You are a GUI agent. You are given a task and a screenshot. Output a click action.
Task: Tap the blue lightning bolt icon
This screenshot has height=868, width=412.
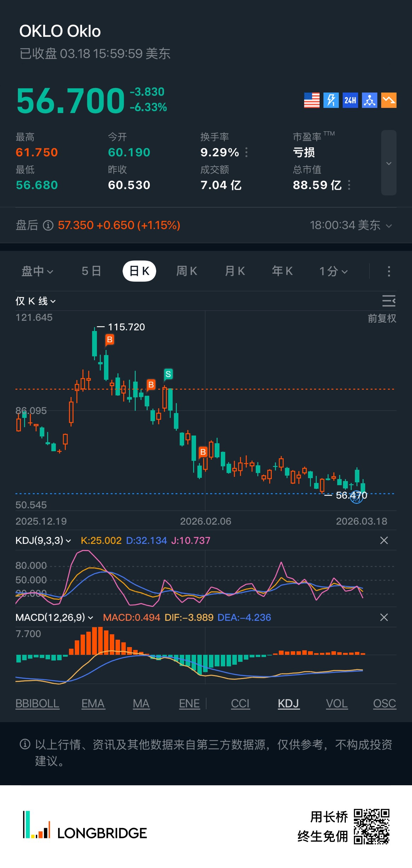click(x=331, y=100)
